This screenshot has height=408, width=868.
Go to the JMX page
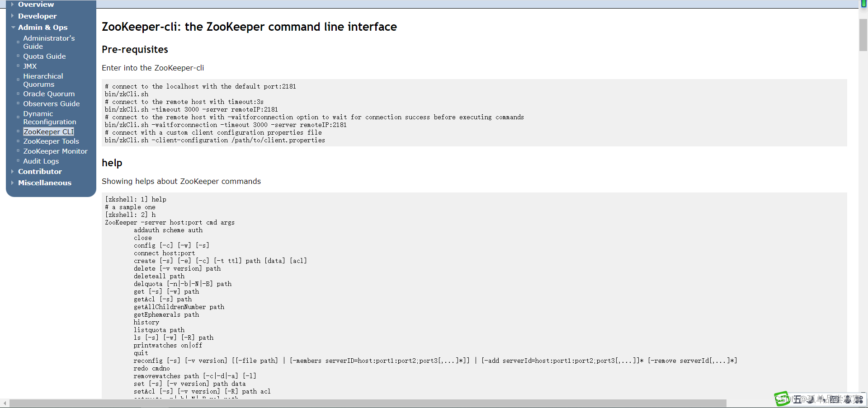(30, 66)
